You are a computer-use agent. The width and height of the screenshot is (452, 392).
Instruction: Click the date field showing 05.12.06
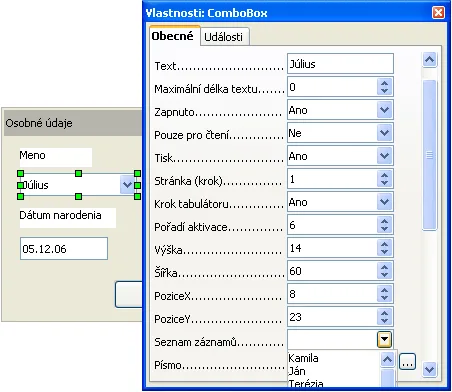pyautogui.click(x=64, y=249)
